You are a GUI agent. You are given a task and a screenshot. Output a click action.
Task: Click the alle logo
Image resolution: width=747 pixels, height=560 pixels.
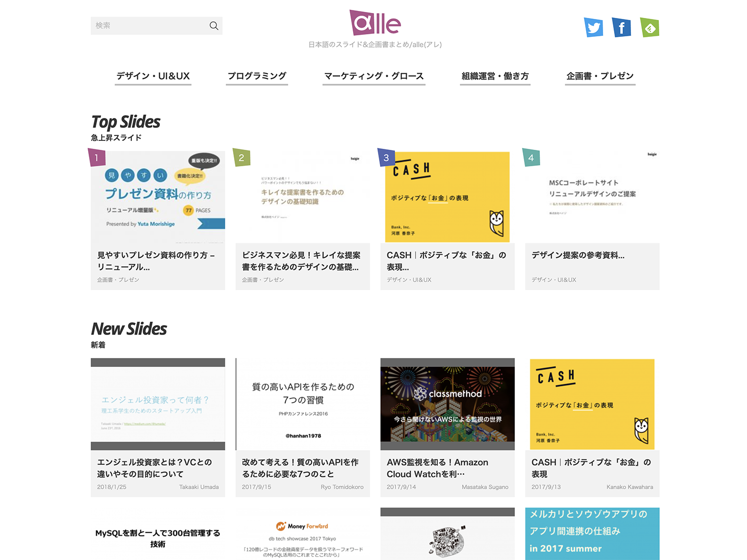[375, 23]
